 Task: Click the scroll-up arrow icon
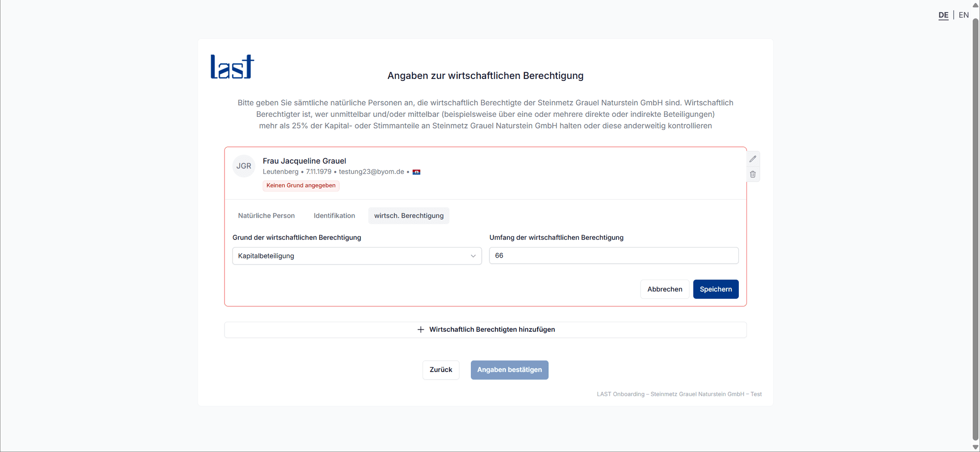coord(975,5)
